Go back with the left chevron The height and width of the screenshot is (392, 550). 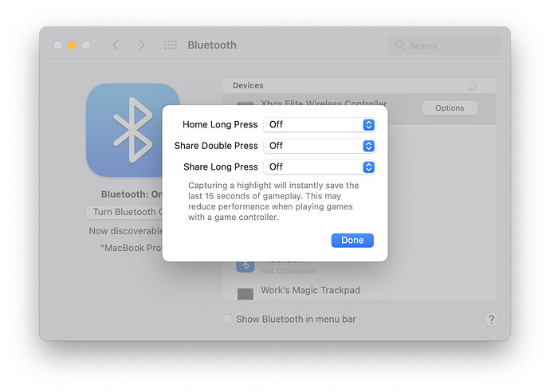click(116, 45)
